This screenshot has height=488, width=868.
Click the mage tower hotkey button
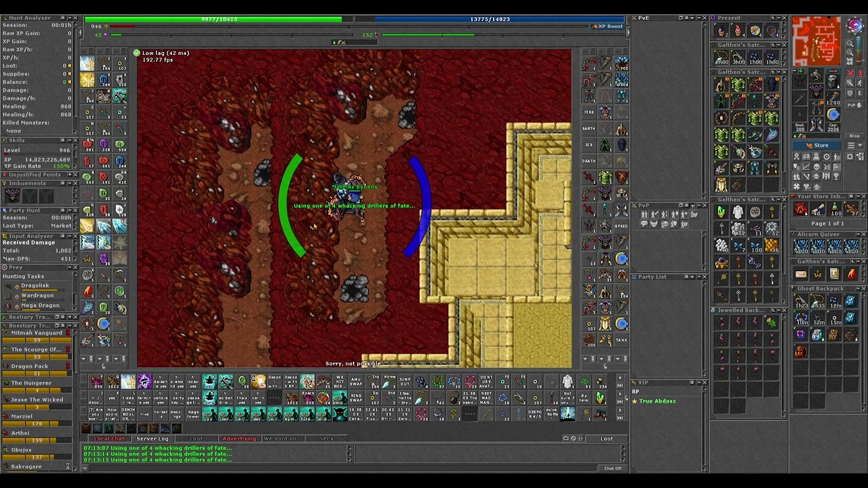(x=193, y=414)
